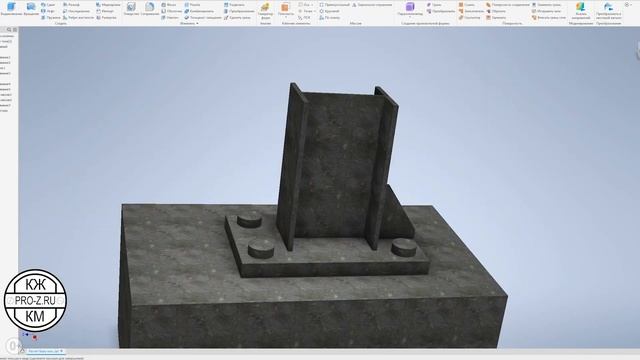Open Stress Analysis (Анализ напряжений)
The height and width of the screenshot is (360, 640).
click(x=581, y=10)
